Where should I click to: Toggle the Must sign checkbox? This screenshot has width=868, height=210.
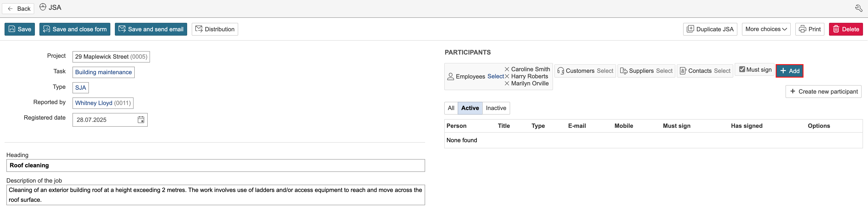pyautogui.click(x=742, y=70)
